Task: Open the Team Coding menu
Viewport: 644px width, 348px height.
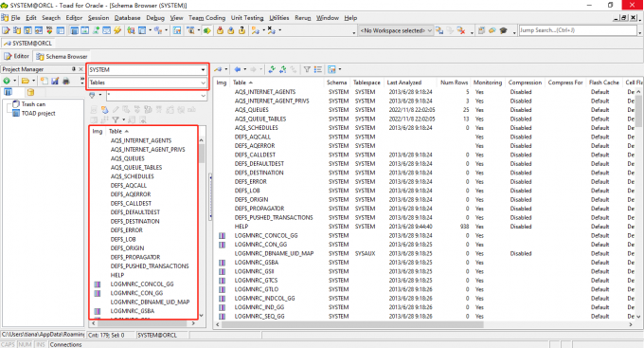Action: [x=207, y=18]
